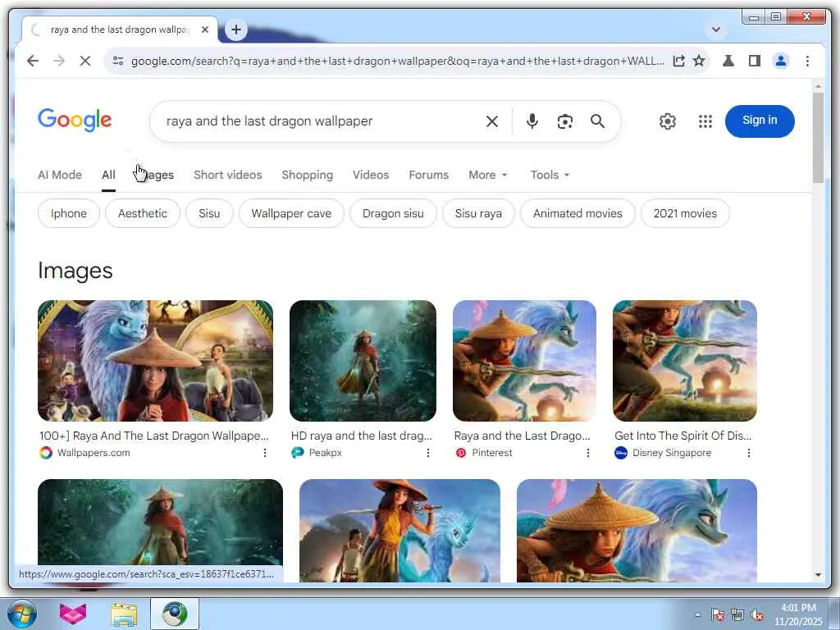Viewport: 840px width, 630px height.
Task: Open the Windows Start menu
Action: click(x=22, y=614)
